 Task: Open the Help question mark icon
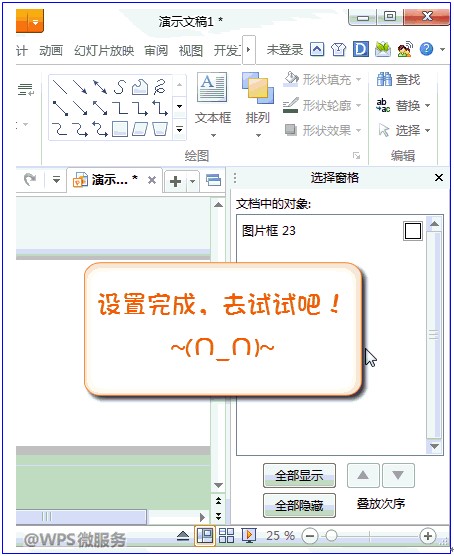click(426, 49)
